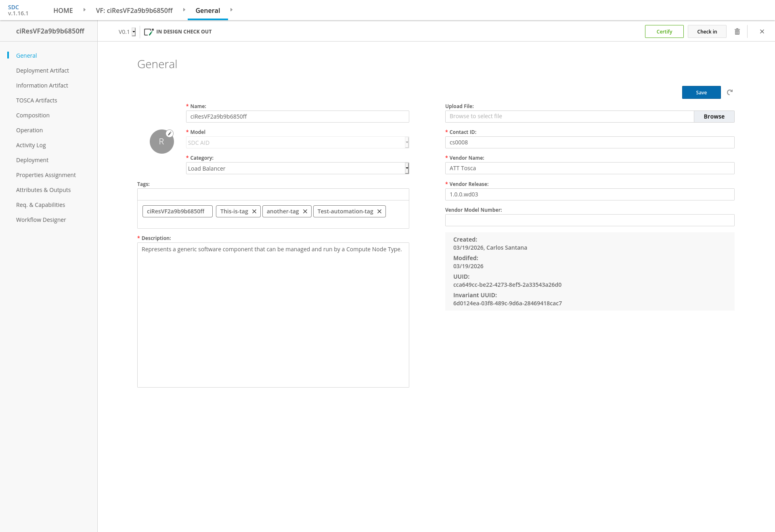Viewport: 775px width, 532px height.
Task: Close the resource editor with X icon
Action: pos(762,31)
